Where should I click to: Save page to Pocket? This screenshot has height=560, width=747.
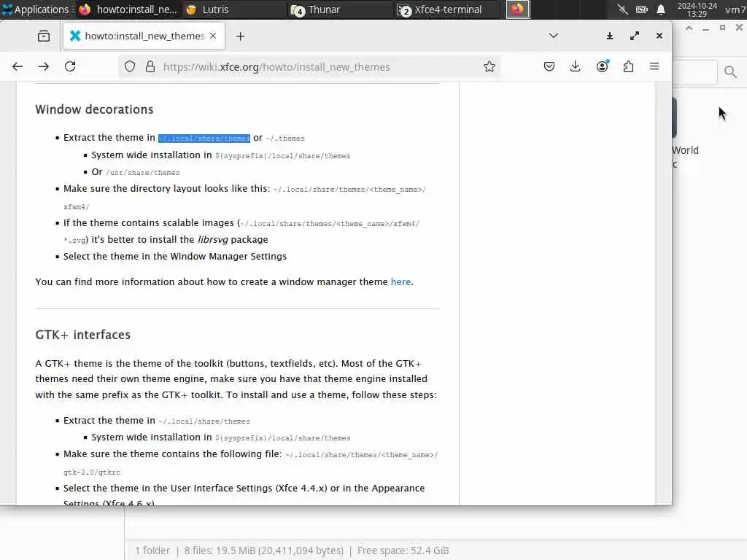(549, 66)
